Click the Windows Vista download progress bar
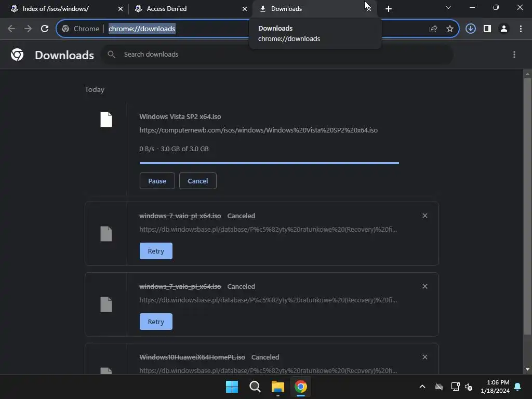The image size is (532, 399). (269, 163)
